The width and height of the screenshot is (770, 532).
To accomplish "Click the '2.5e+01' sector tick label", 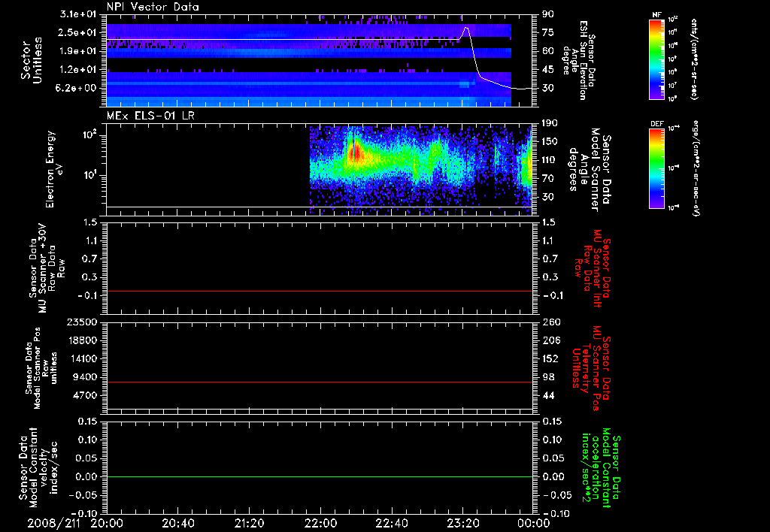I will click(x=78, y=32).
